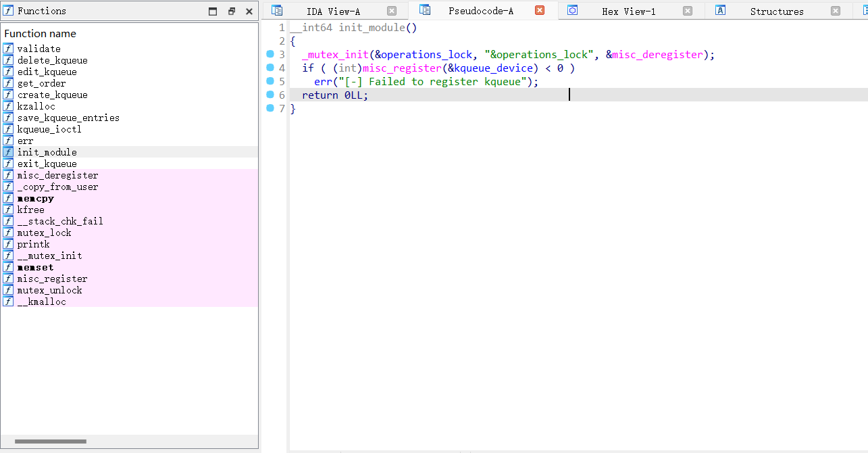Toggle breakpoint marker on line 7
Image resolution: width=868 pixels, height=453 pixels.
coord(270,108)
